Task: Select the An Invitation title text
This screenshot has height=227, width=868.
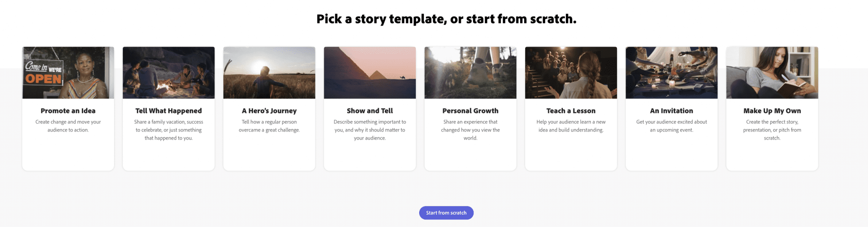Action: click(672, 111)
